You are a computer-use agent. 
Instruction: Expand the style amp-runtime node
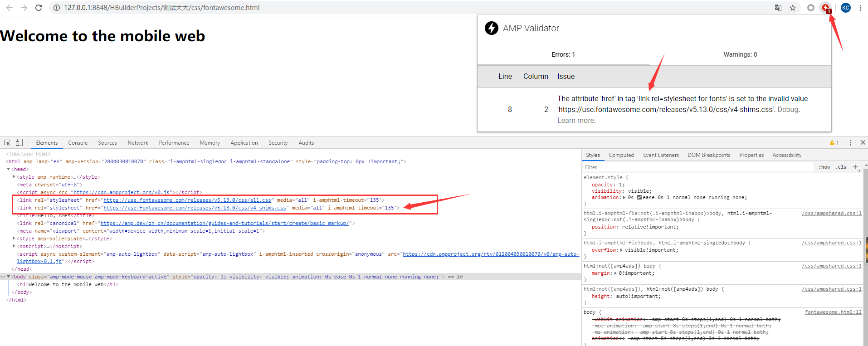click(14, 177)
